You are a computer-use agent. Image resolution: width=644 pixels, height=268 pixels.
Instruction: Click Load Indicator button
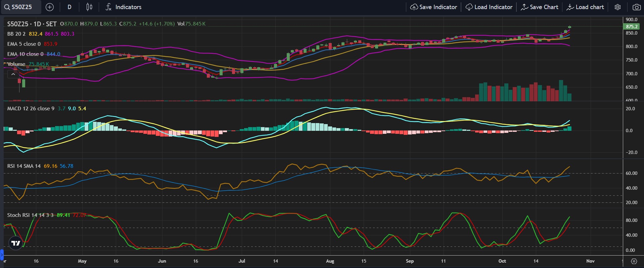(489, 7)
